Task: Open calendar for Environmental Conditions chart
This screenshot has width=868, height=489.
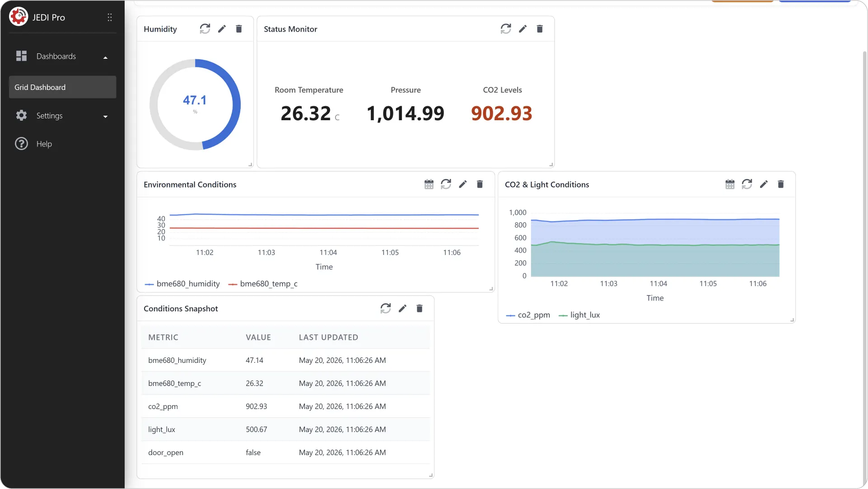Action: point(429,184)
